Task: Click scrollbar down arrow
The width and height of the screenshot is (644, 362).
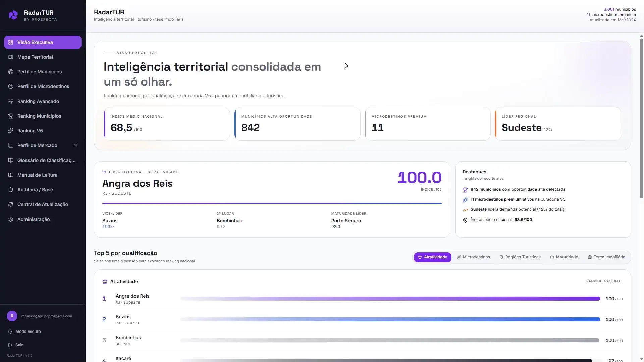Action: [641, 359]
